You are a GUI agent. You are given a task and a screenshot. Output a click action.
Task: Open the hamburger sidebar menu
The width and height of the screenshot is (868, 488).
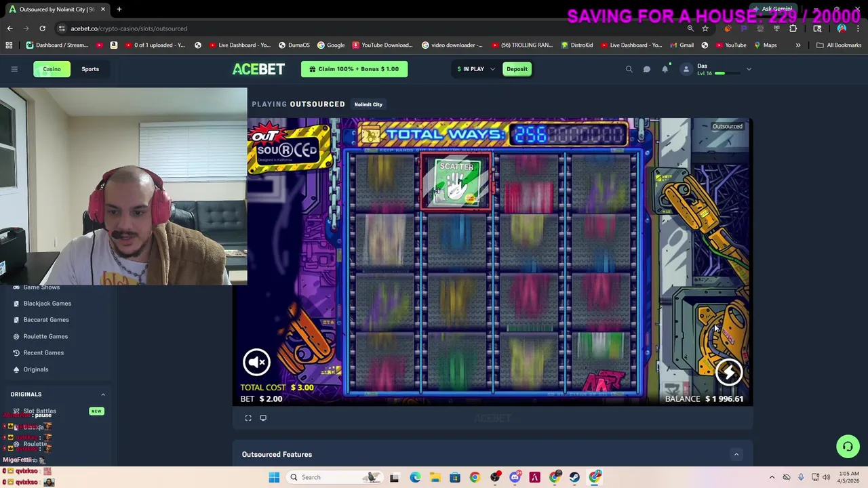(x=14, y=69)
